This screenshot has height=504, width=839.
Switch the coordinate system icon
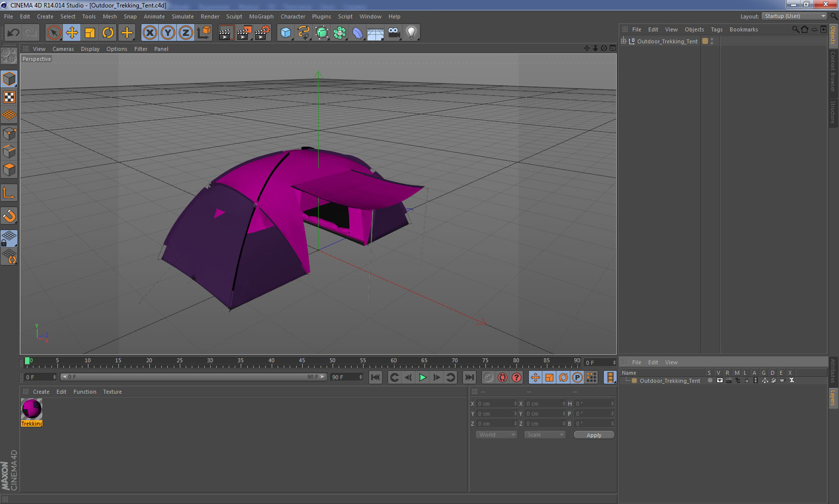point(203,33)
